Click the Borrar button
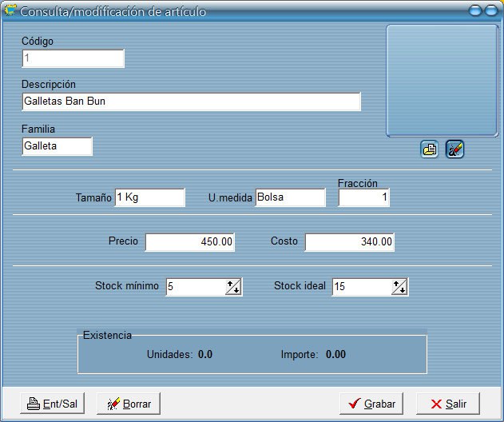Image resolution: width=504 pixels, height=422 pixels. (x=129, y=404)
